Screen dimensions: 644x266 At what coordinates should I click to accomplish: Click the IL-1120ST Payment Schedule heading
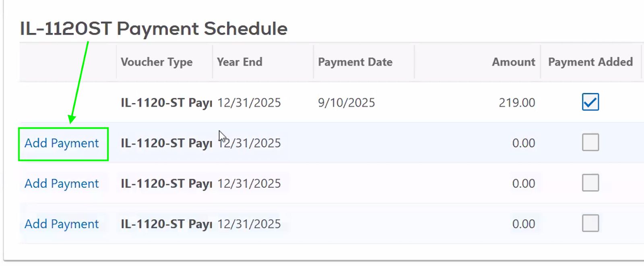point(153,29)
